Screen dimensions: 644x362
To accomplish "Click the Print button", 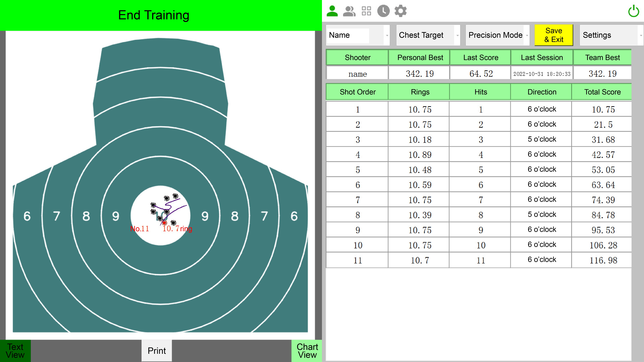I will click(157, 350).
